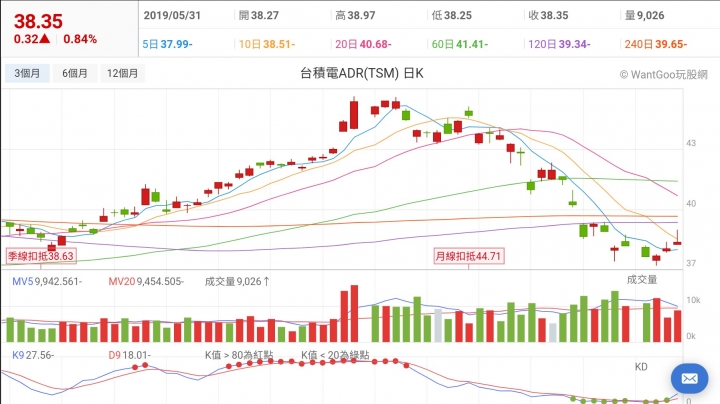Click the 10k volume axis label
720x404 pixels.
(693, 300)
